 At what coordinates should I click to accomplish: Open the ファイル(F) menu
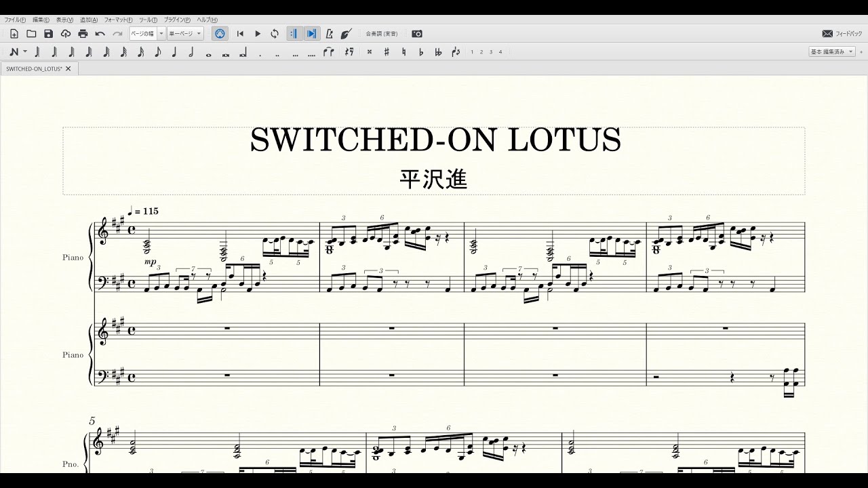(x=15, y=20)
